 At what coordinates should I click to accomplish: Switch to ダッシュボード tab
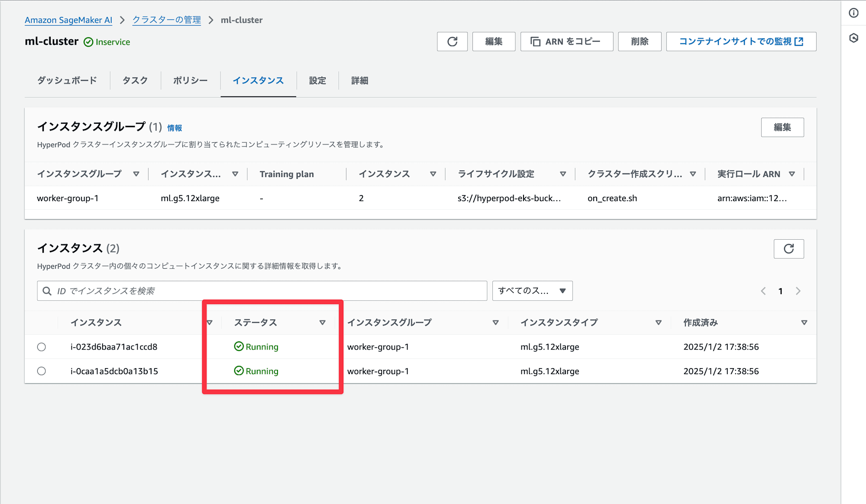(x=67, y=80)
